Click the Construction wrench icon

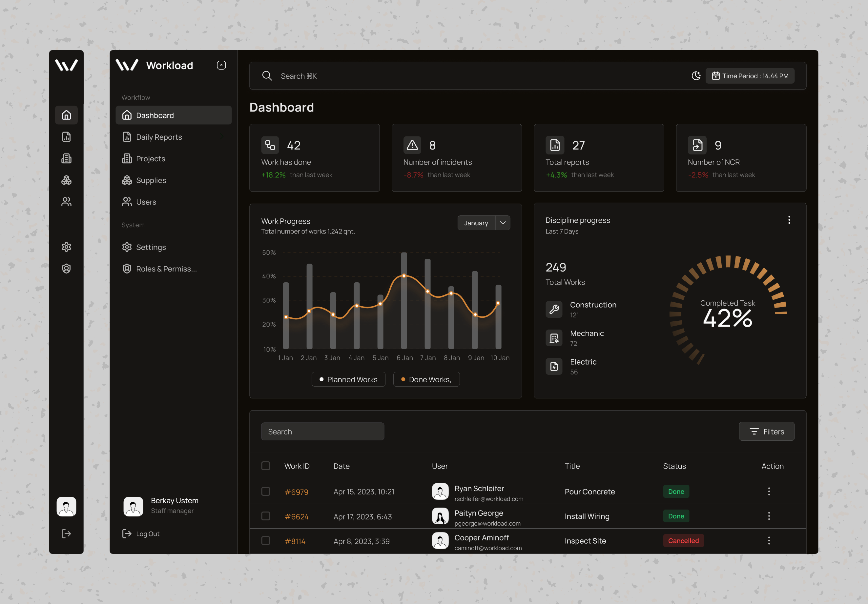(x=554, y=309)
